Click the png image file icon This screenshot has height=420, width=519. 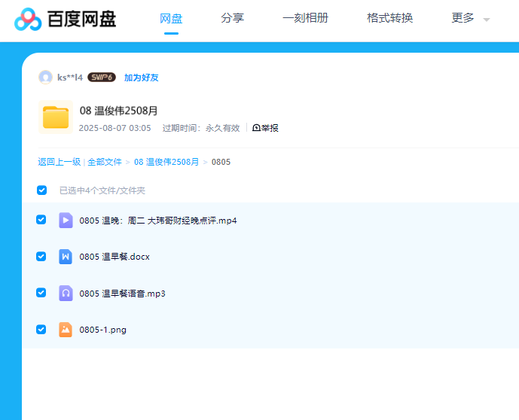pyautogui.click(x=66, y=329)
